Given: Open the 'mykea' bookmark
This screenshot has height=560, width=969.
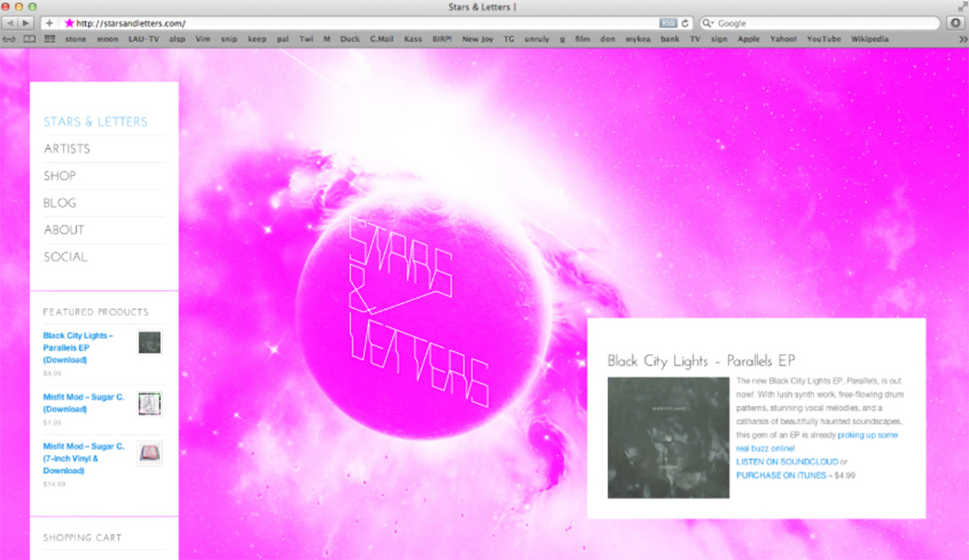Looking at the screenshot, I should 637,39.
